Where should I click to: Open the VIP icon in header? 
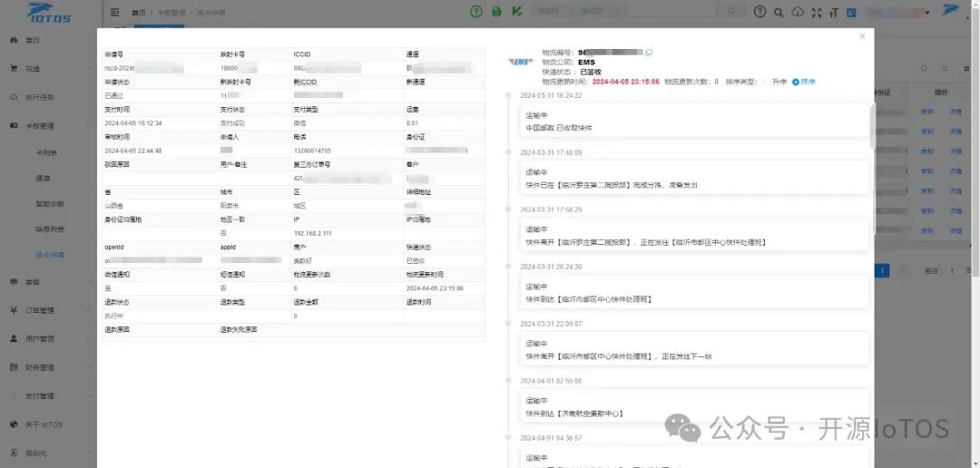click(x=516, y=11)
